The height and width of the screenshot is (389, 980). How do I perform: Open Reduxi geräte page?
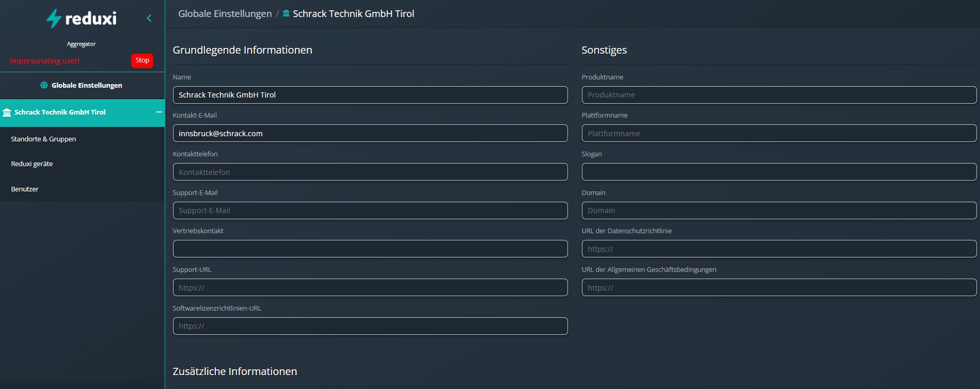(32, 164)
